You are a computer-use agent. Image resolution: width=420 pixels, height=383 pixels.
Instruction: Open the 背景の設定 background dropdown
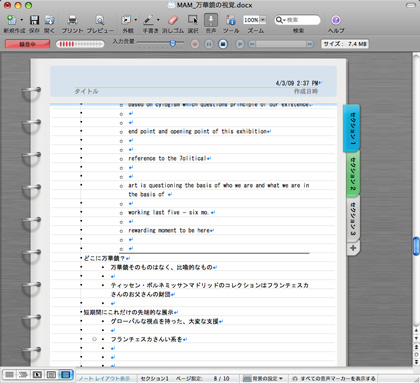tap(263, 379)
